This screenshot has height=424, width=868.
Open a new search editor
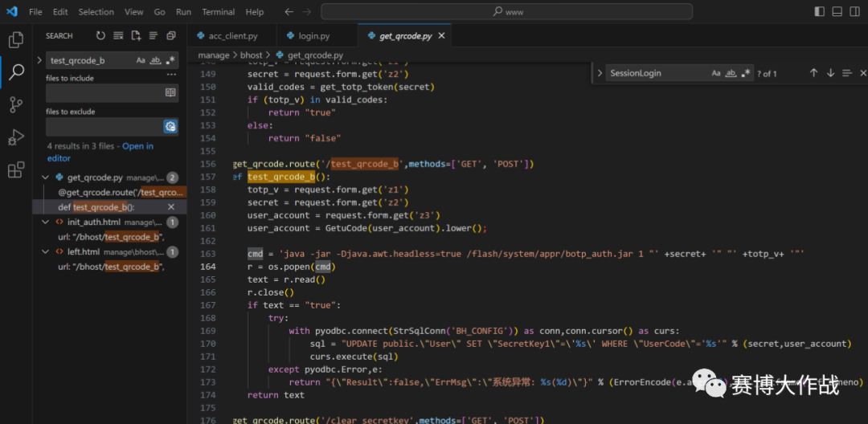tap(136, 35)
